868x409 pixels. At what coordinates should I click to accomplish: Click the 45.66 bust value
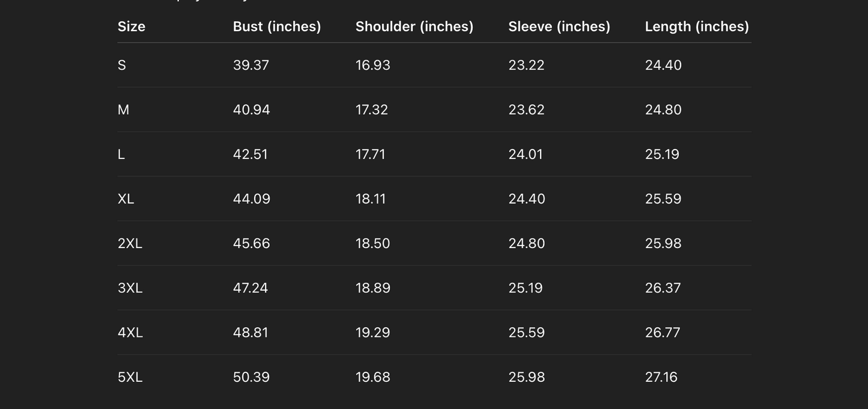tap(252, 243)
